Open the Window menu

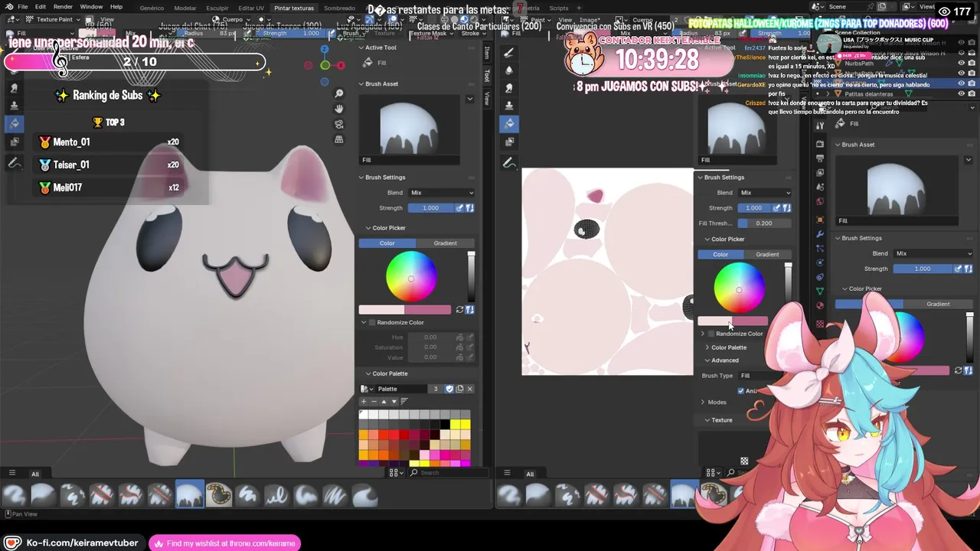(91, 7)
